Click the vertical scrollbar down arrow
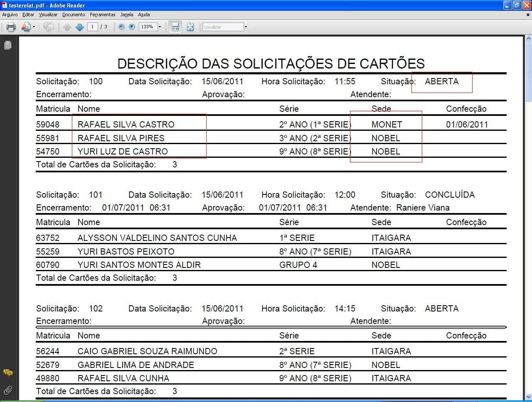The height and width of the screenshot is (402, 532). (528, 396)
